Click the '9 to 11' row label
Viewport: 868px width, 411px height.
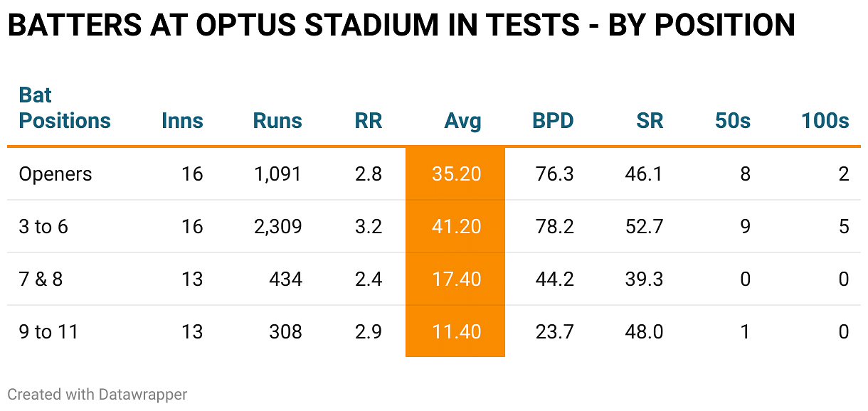coord(48,332)
